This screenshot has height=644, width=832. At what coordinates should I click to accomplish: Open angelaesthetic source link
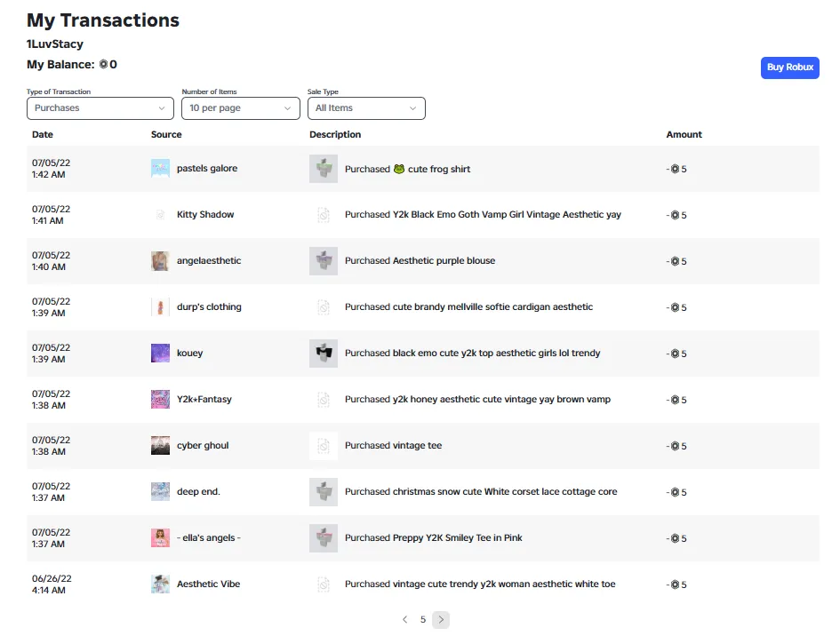(x=209, y=261)
